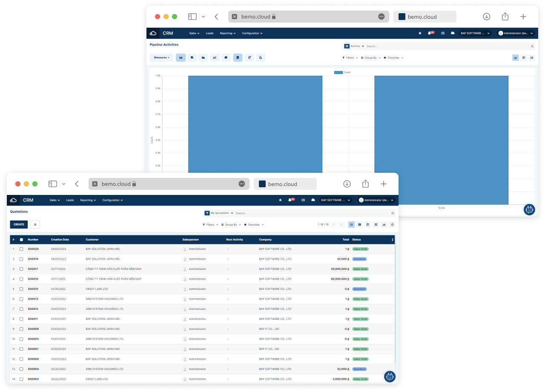Screen dimensions: 545x392
Task: Switch Quotations to calendar view
Action: click(x=368, y=224)
